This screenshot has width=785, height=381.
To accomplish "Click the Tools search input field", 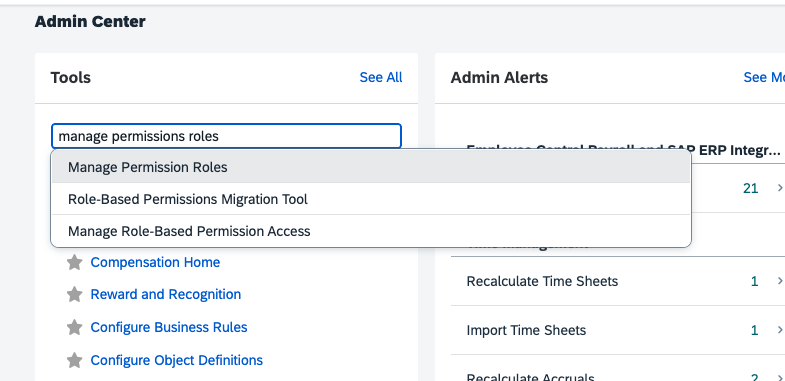I will coord(226,136).
